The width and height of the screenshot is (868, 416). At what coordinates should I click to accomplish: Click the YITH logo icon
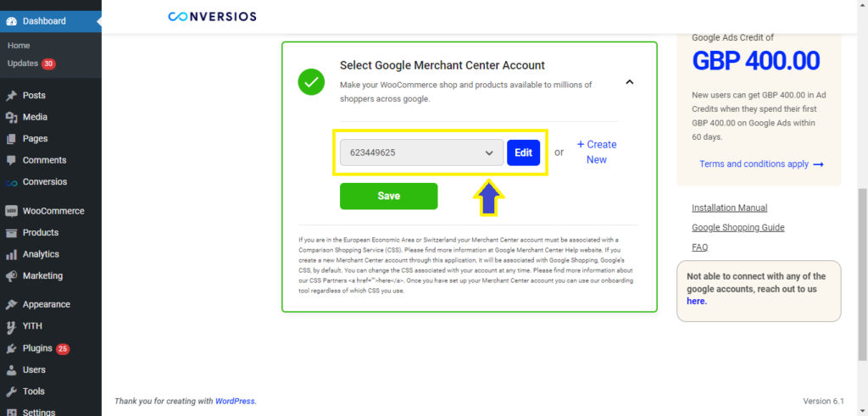pyautogui.click(x=11, y=326)
